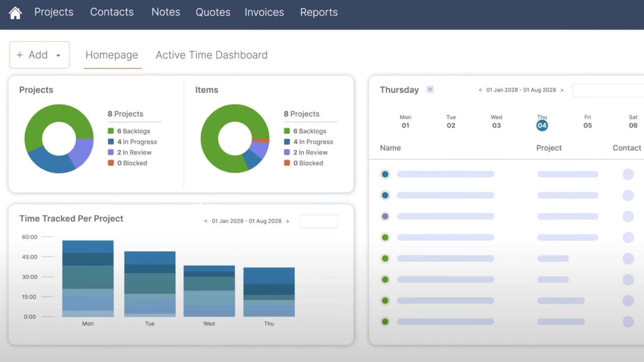
Task: Click the date range 01 Jan 2028 - 01 Aug 2028 in Thursday panel
Action: pyautogui.click(x=521, y=90)
